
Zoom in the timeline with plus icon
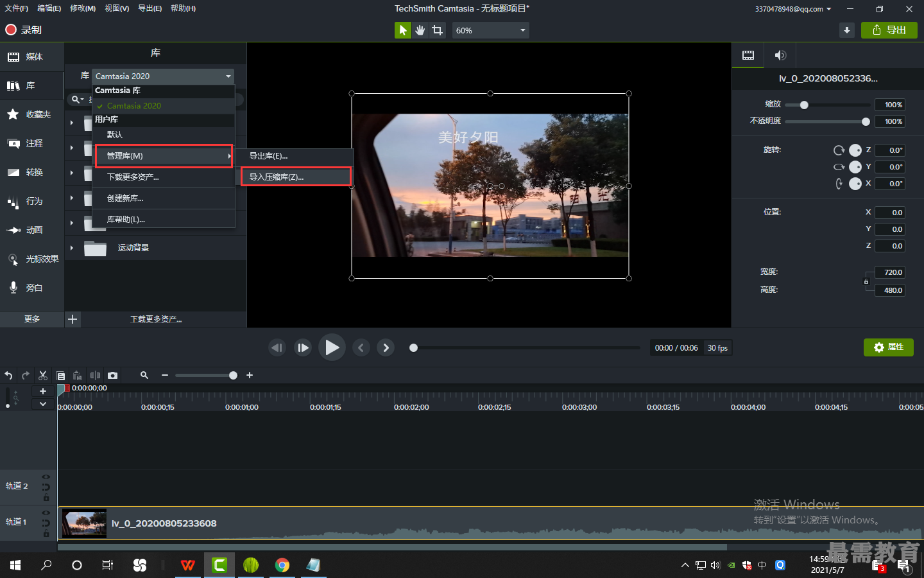pyautogui.click(x=250, y=375)
